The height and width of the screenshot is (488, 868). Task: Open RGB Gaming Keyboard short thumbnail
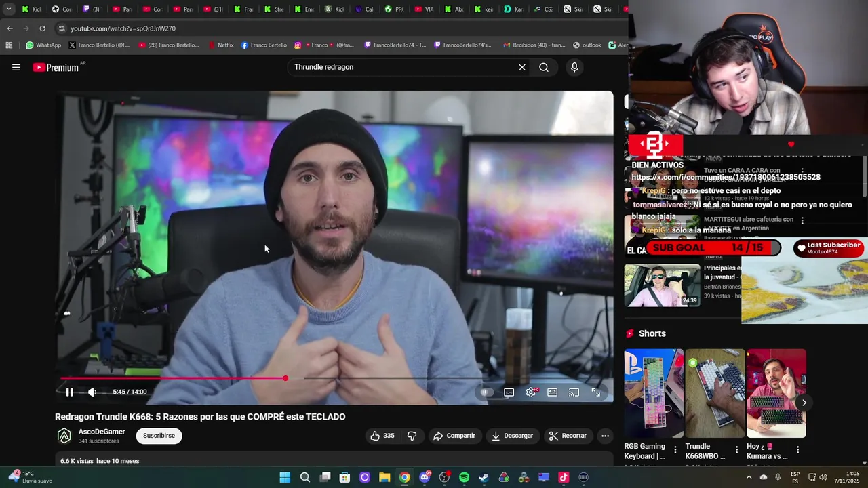pyautogui.click(x=654, y=393)
